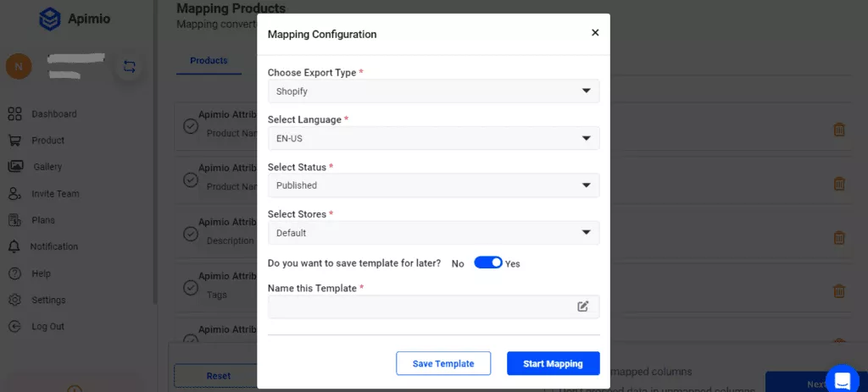Click the Dashboard grid icon in sidebar
The width and height of the screenshot is (868, 392).
(14, 113)
